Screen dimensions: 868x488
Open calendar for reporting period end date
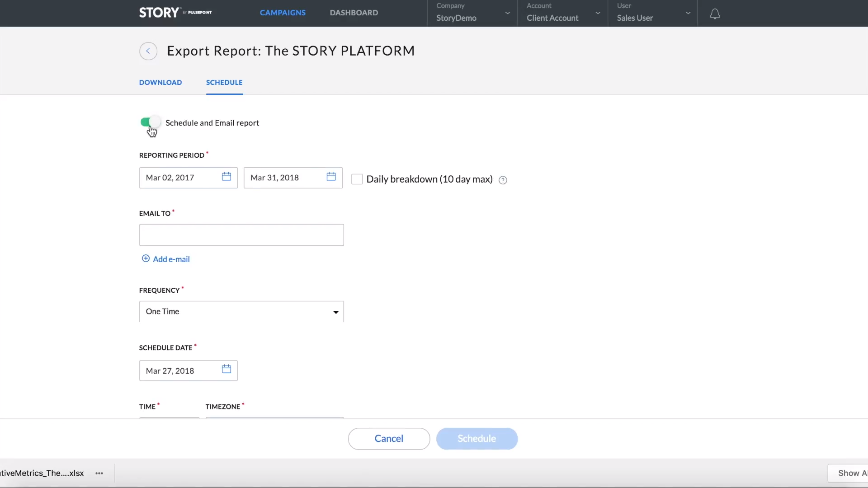pos(331,177)
